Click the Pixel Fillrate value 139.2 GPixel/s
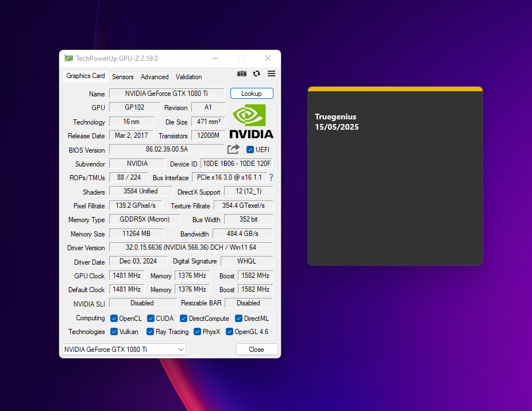The image size is (532, 411). pyautogui.click(x=136, y=205)
